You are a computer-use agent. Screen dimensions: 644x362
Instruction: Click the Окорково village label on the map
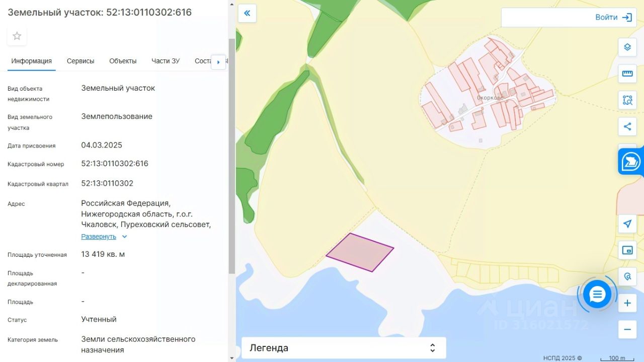[491, 98]
